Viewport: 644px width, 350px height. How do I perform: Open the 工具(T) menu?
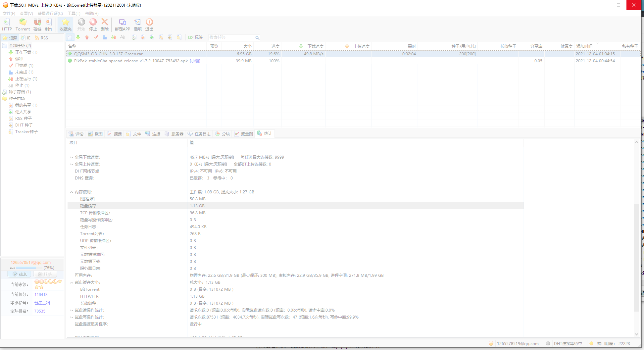click(x=74, y=14)
